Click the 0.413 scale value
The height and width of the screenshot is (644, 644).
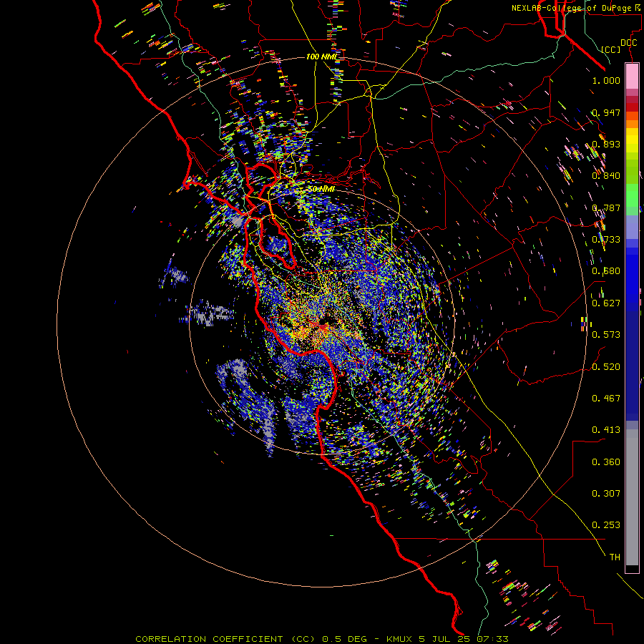click(x=606, y=430)
